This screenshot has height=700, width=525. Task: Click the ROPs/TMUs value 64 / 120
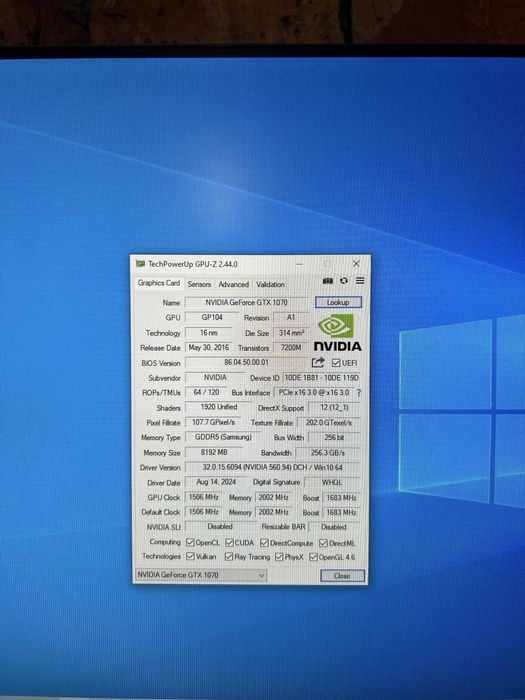tap(206, 392)
